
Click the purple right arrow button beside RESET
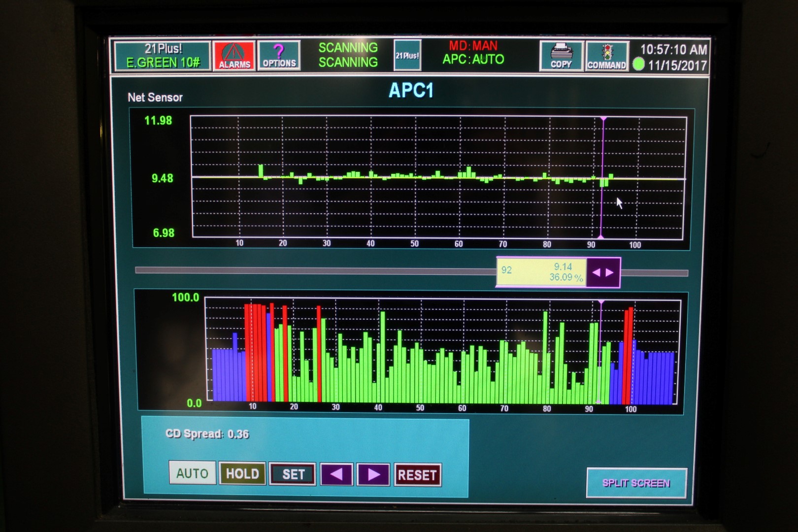tap(374, 474)
